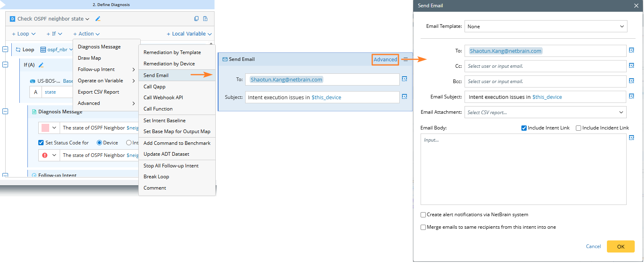The width and height of the screenshot is (644, 263).
Task: Open the + Local Variable dropdown
Action: pos(189,34)
